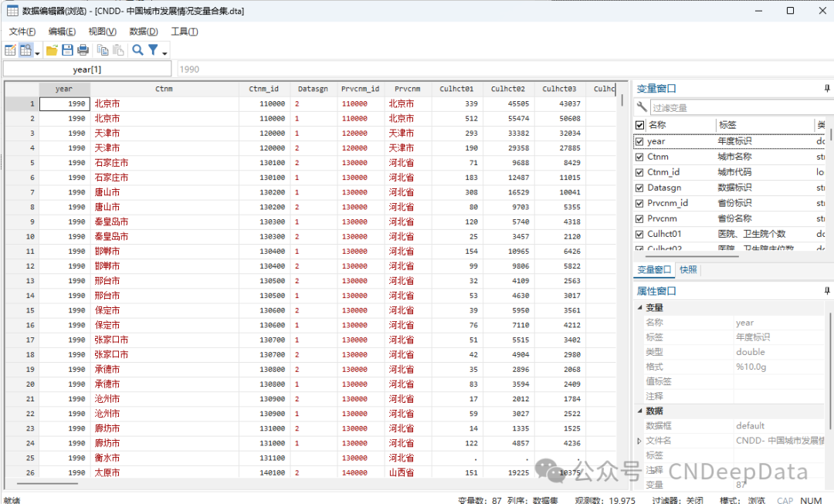This screenshot has height=504, width=834.
Task: Pin the 属性窗口 panel with its pushpin
Action: (826, 291)
